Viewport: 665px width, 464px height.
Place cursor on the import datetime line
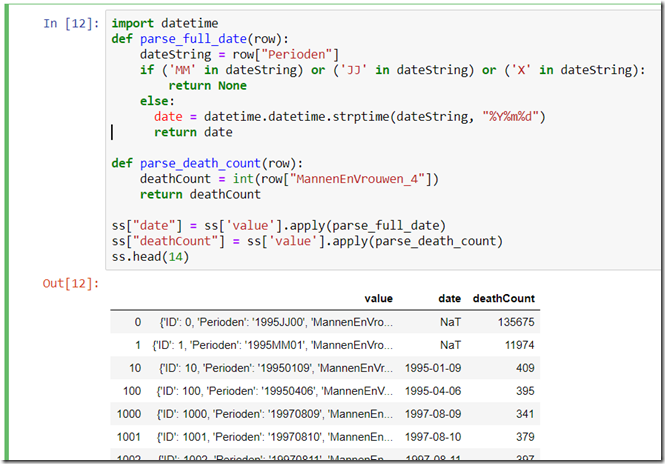coord(167,23)
